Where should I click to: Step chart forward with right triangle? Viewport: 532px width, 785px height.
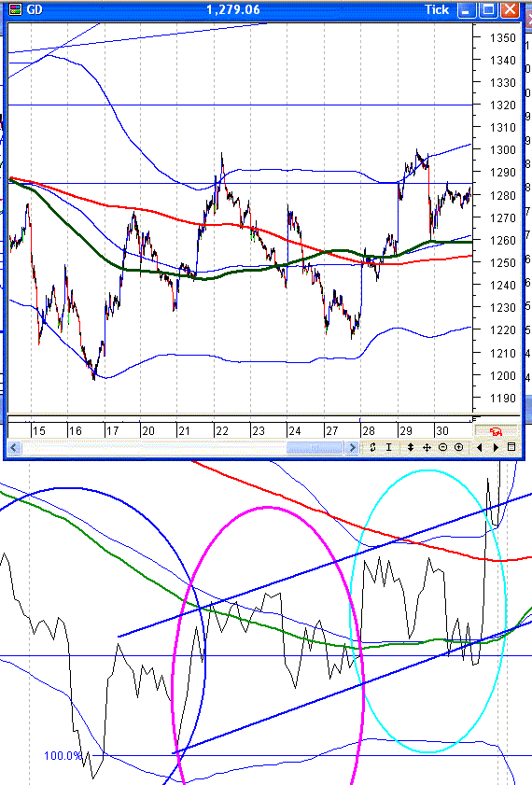tap(496, 447)
